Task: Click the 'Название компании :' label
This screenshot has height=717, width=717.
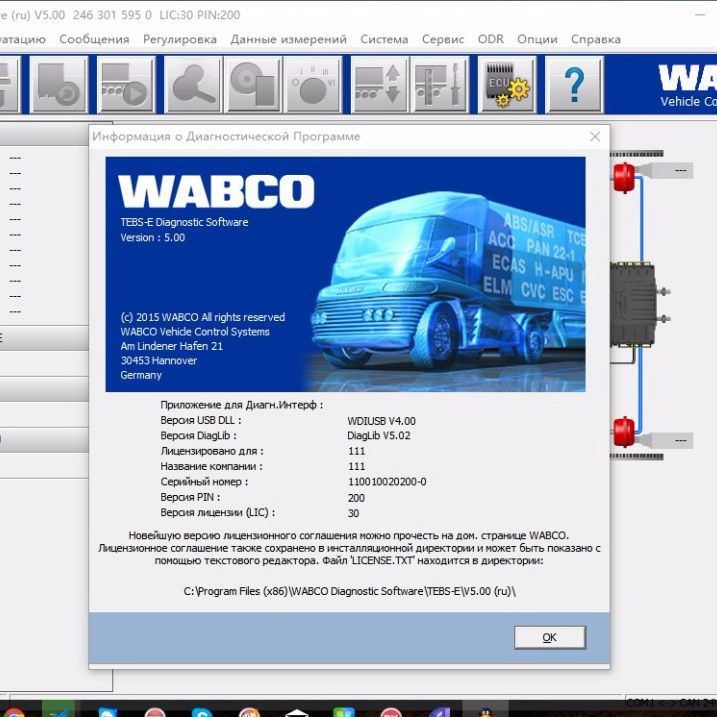Action: (211, 466)
